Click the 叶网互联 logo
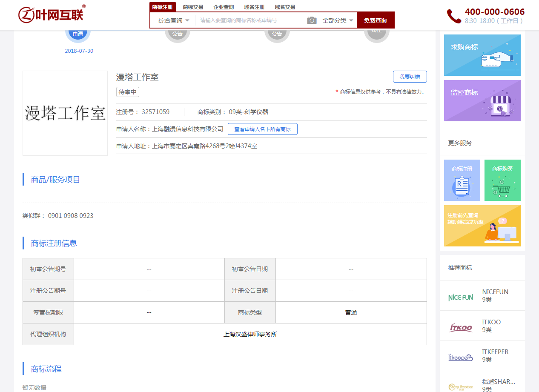Screen dimensions: 539x392 click(52, 14)
